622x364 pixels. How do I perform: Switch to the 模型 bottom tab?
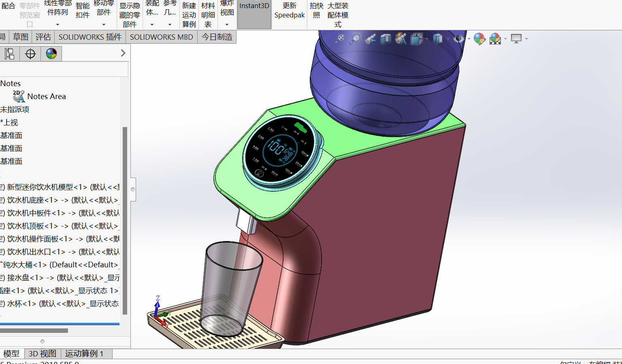point(11,353)
